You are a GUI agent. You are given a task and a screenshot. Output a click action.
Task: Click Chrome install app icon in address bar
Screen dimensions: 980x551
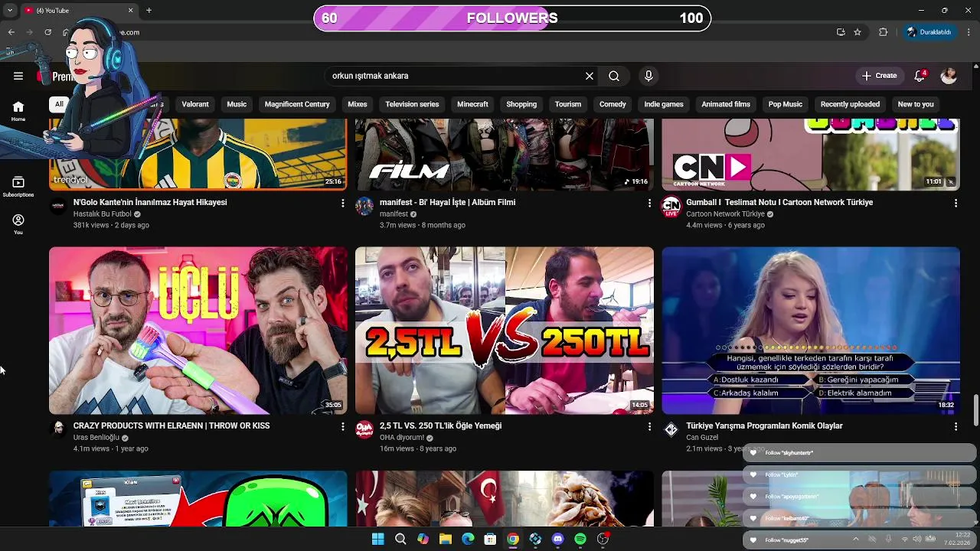pos(841,32)
